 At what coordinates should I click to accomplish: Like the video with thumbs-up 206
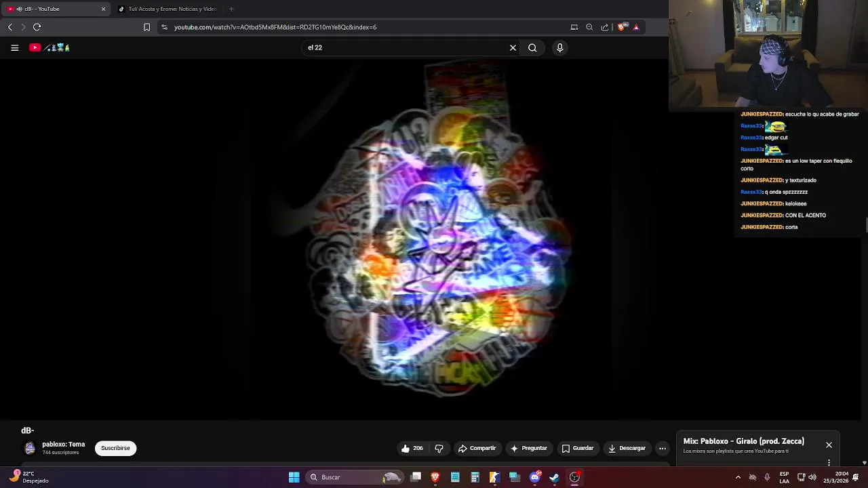412,448
